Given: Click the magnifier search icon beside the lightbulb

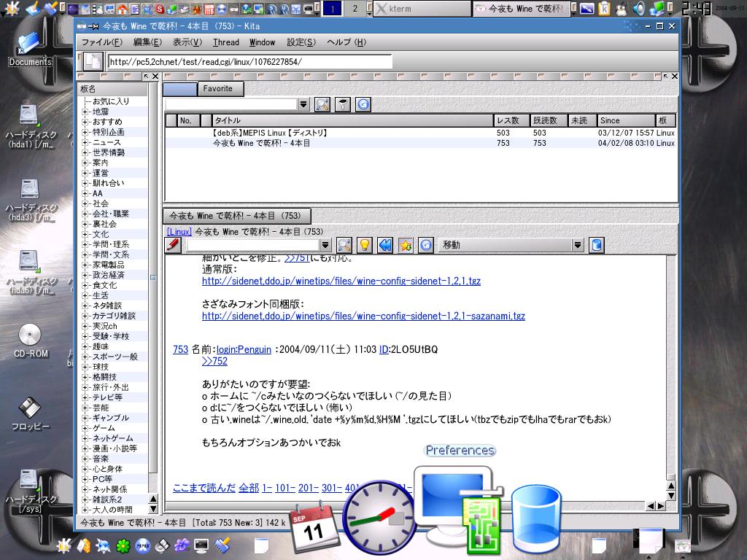Looking at the screenshot, I should [344, 245].
